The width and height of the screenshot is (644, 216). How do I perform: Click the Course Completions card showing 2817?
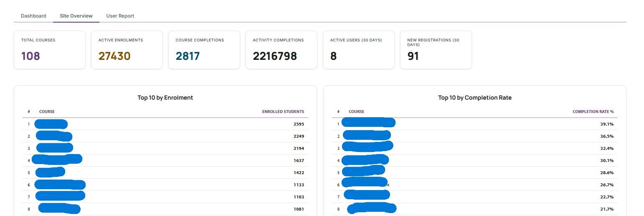[x=204, y=50]
